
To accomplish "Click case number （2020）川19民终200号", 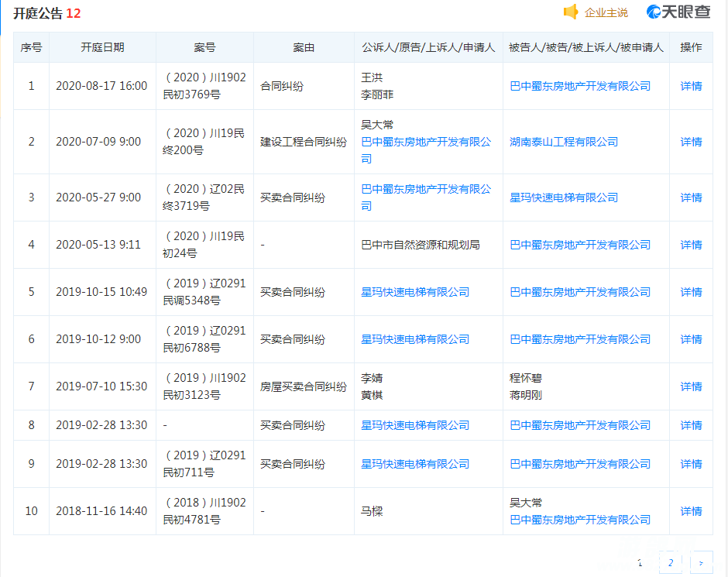I will pos(204,142).
